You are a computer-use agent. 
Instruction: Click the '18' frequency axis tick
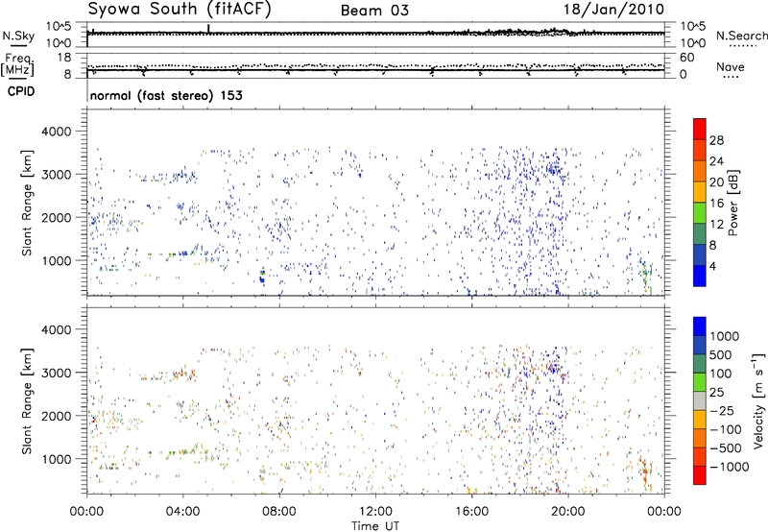(x=64, y=58)
